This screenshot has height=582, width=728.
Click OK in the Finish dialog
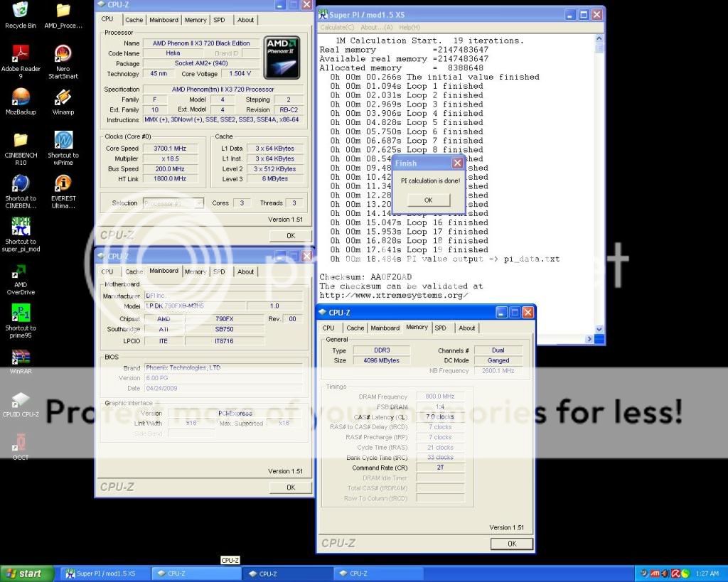(x=429, y=200)
